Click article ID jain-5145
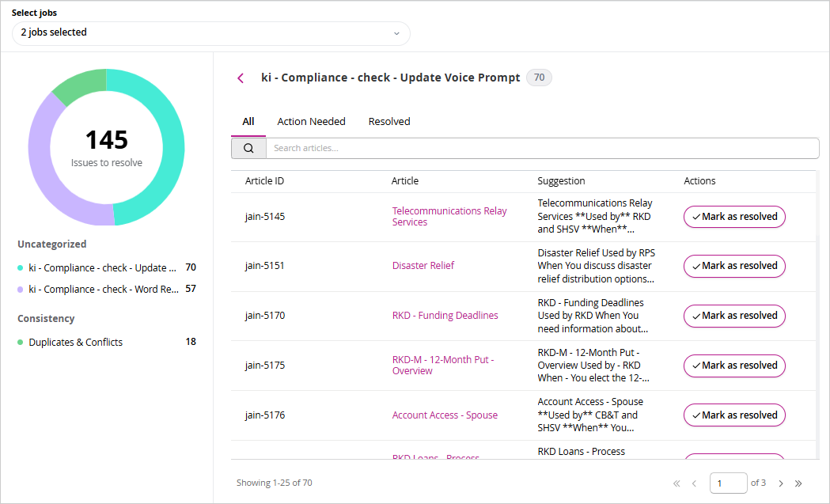830x504 pixels. point(265,217)
